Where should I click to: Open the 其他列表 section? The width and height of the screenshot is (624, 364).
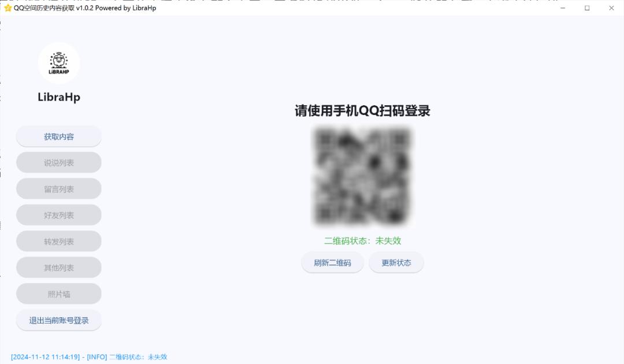point(58,267)
